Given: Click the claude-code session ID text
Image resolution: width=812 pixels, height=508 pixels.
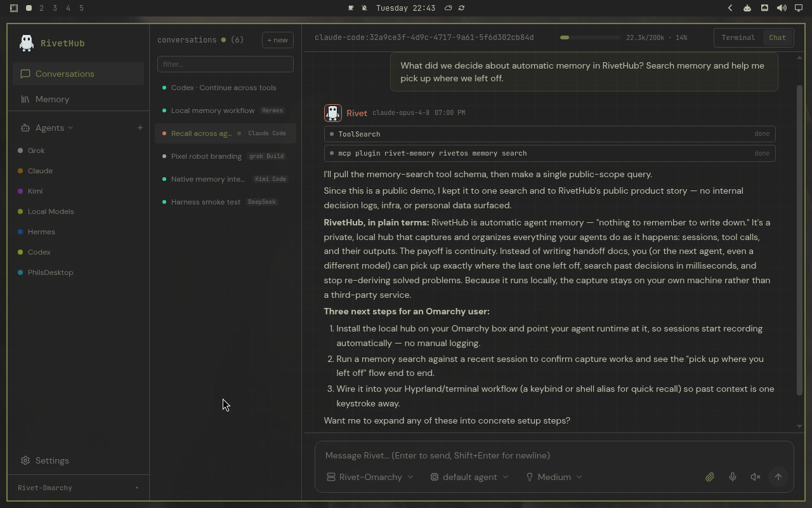Looking at the screenshot, I should point(424,37).
